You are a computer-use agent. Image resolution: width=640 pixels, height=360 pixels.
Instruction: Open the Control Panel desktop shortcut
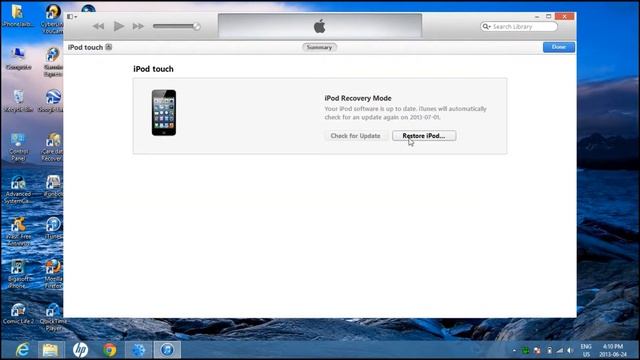(x=18, y=147)
